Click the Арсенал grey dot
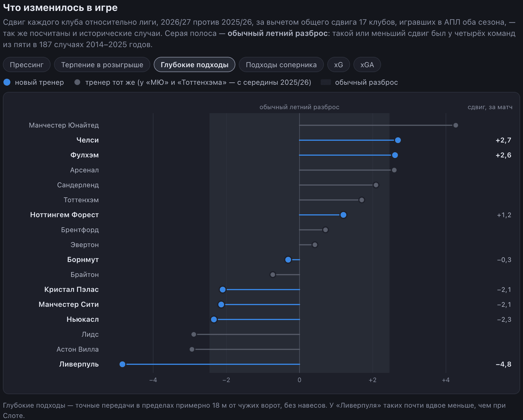The width and height of the screenshot is (523, 420). 394,170
